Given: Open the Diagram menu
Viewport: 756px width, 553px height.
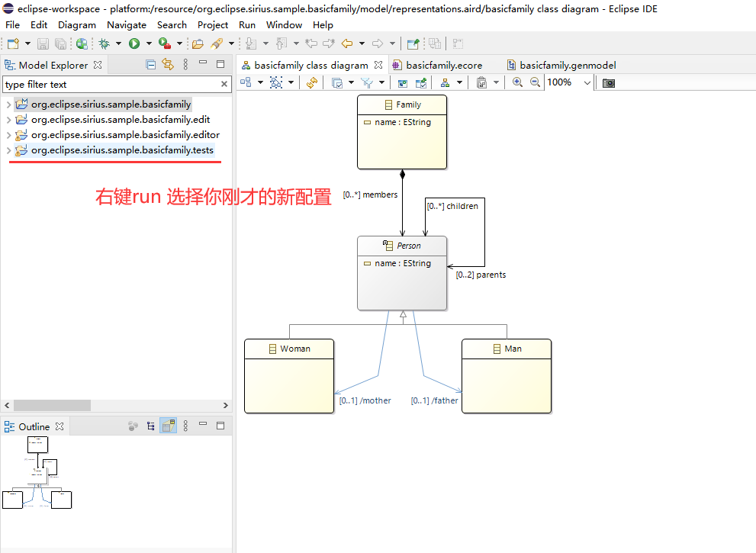Looking at the screenshot, I should tap(76, 25).
